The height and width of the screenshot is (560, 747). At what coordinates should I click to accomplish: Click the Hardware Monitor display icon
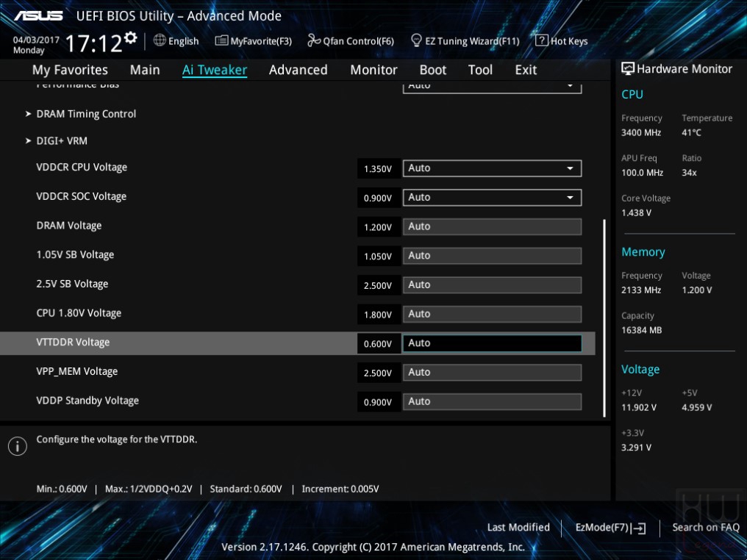click(628, 69)
